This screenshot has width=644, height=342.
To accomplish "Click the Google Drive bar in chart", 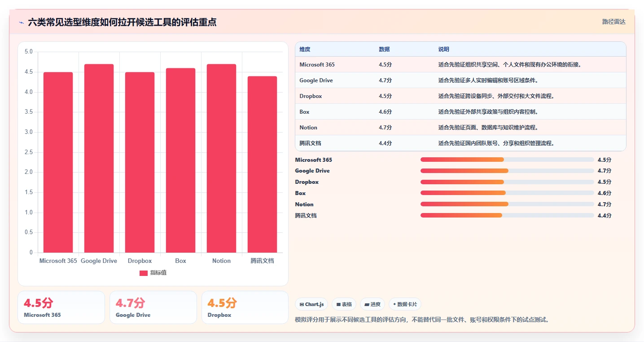I will [x=99, y=158].
